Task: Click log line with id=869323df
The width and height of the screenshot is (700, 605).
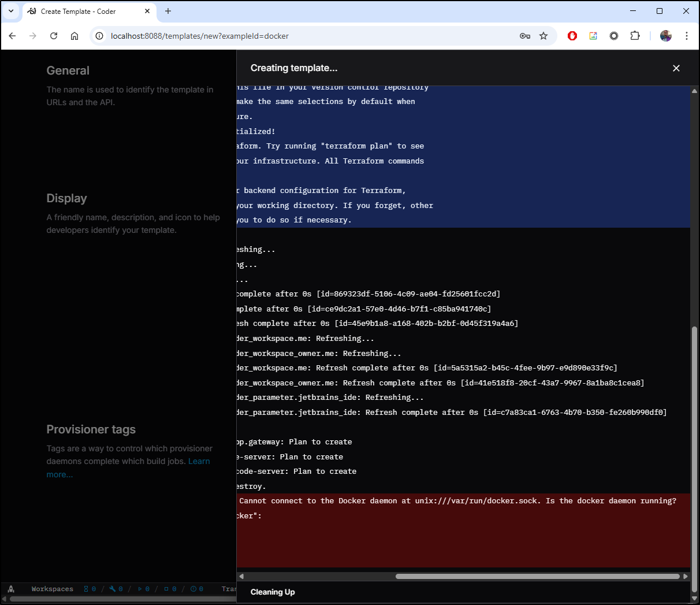Action: [x=368, y=294]
